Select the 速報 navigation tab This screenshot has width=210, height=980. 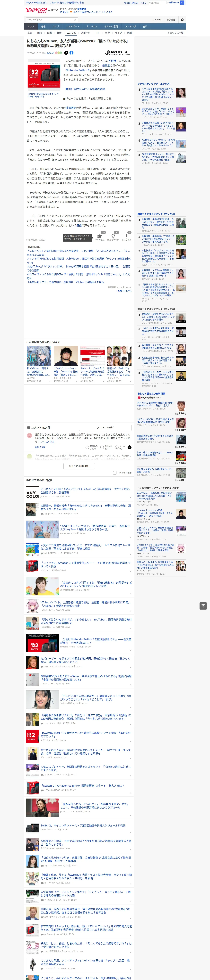(43, 27)
